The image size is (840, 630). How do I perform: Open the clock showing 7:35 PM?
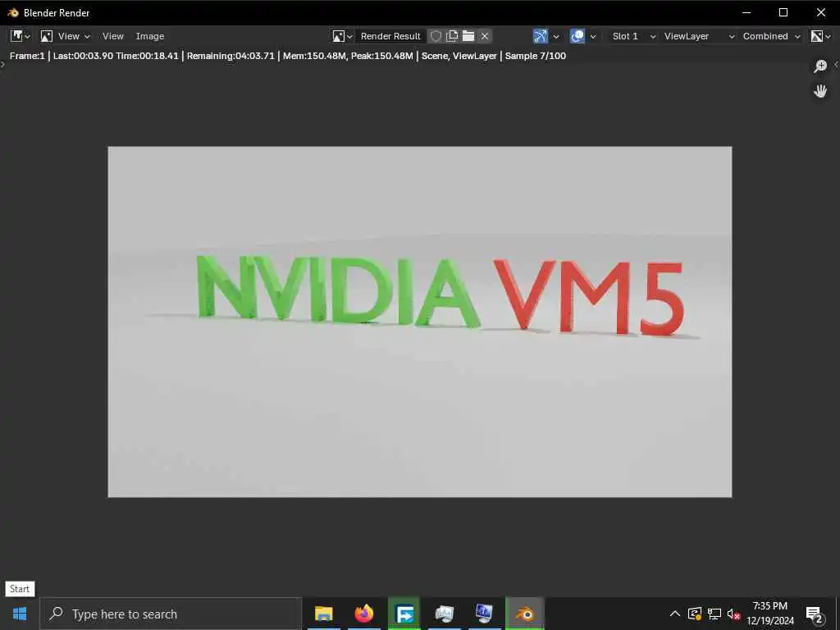click(x=769, y=614)
